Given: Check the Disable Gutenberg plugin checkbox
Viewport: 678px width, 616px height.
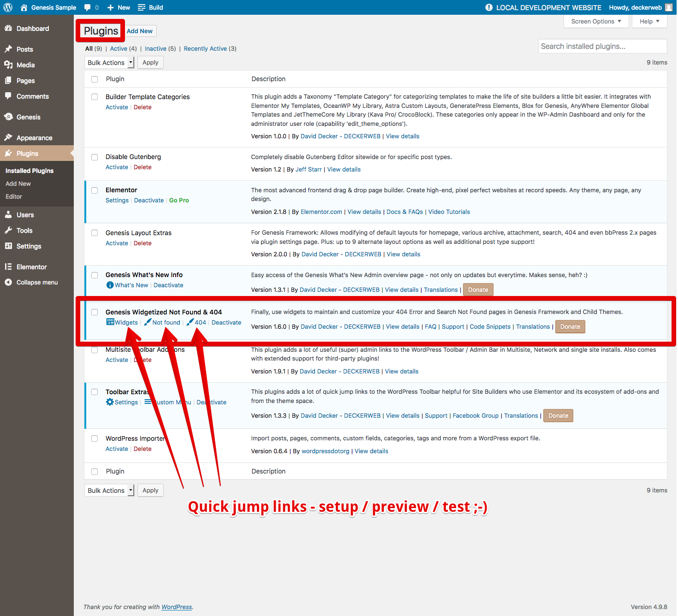Looking at the screenshot, I should coord(95,157).
